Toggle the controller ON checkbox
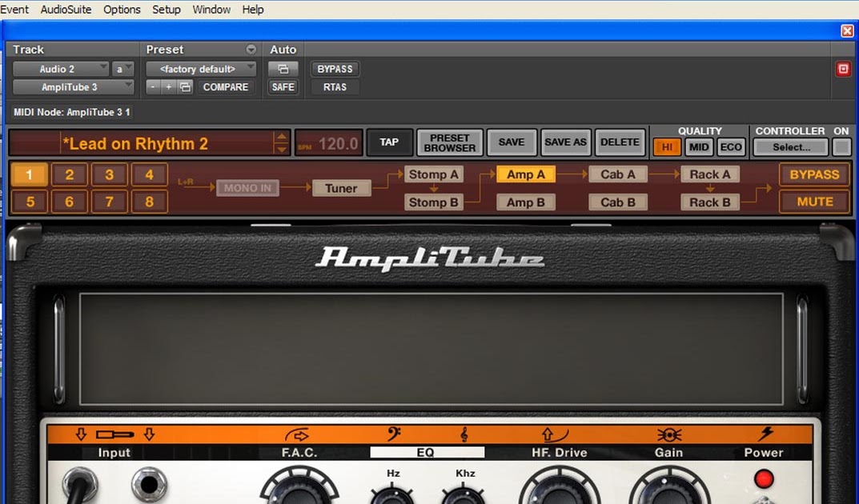Image resolution: width=859 pixels, height=504 pixels. [841, 147]
